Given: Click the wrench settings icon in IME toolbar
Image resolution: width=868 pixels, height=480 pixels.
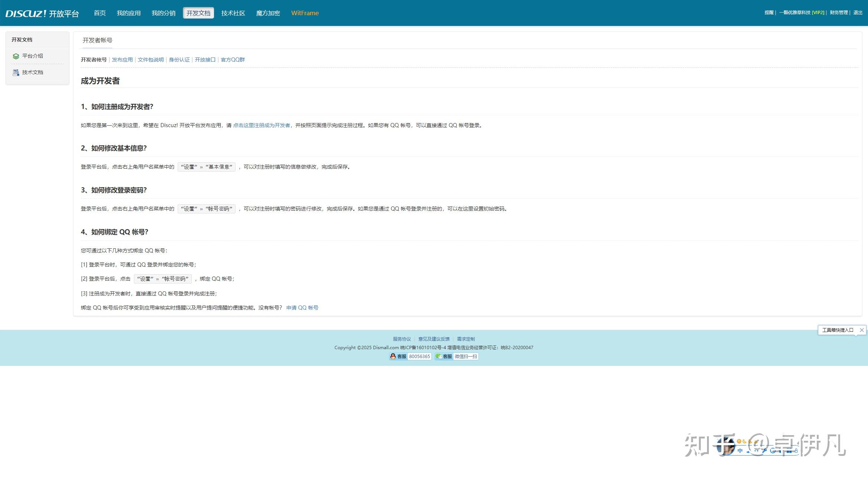Looking at the screenshot, I should coord(765,450).
